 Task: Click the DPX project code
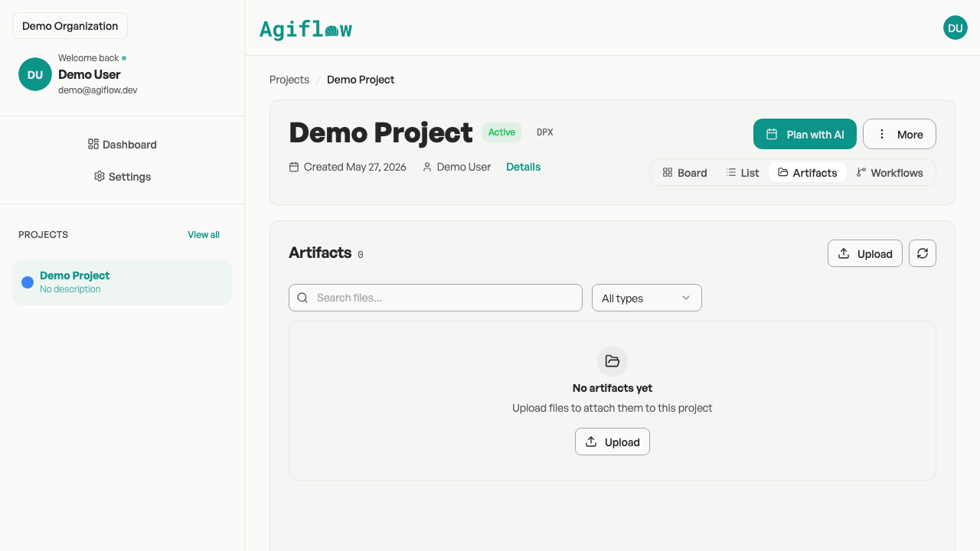pos(545,132)
